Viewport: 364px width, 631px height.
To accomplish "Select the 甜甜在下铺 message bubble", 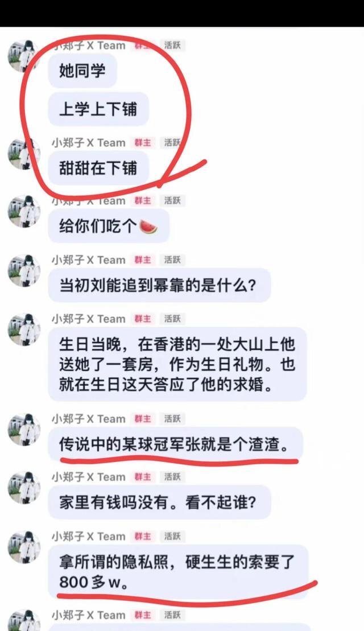I will pos(98,168).
